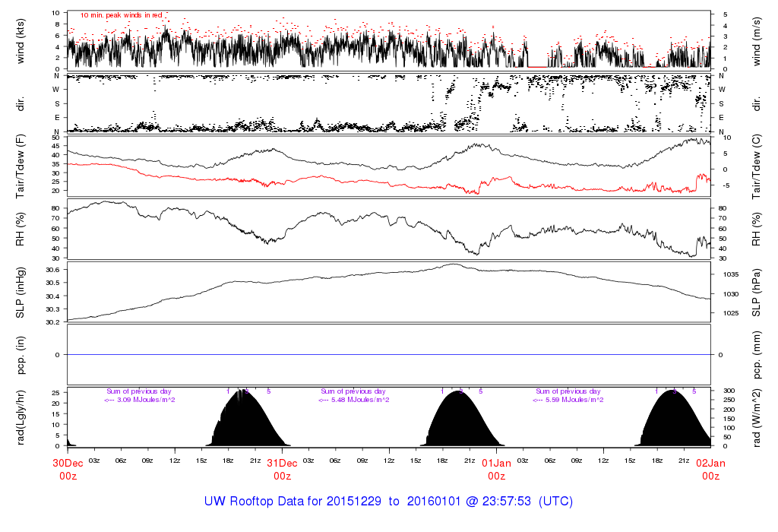Screen dimensions: 778x532
Task: Click the 'Tair/Tdew (C)' axis label
Action: 756,167
